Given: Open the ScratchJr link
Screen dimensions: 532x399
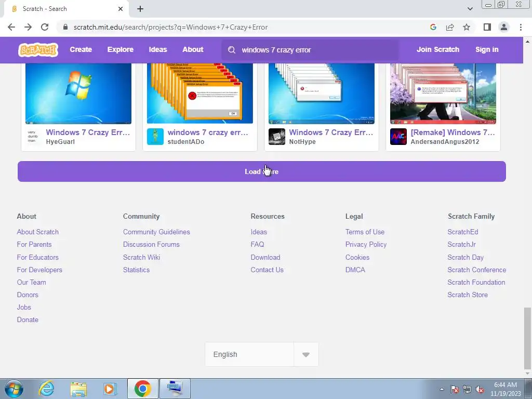Looking at the screenshot, I should click(461, 244).
